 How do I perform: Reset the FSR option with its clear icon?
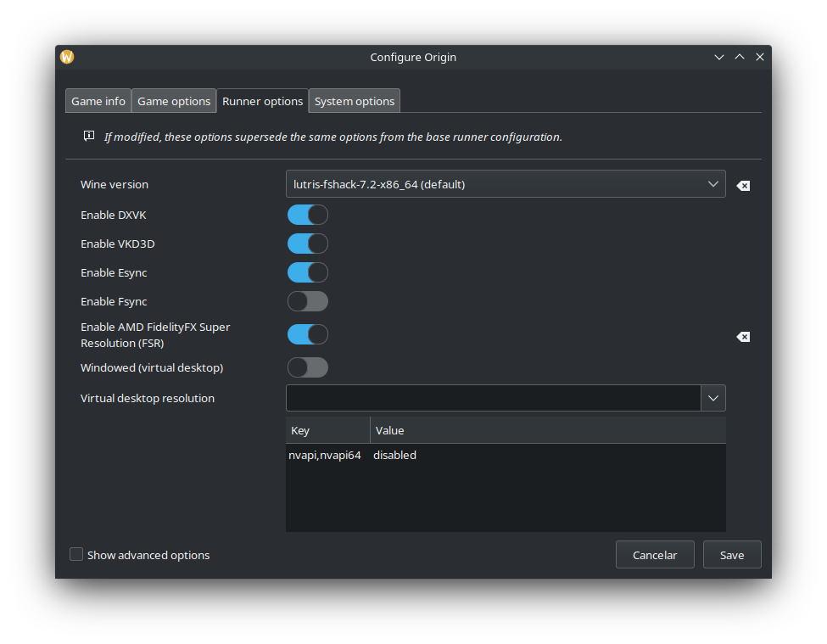tap(743, 337)
